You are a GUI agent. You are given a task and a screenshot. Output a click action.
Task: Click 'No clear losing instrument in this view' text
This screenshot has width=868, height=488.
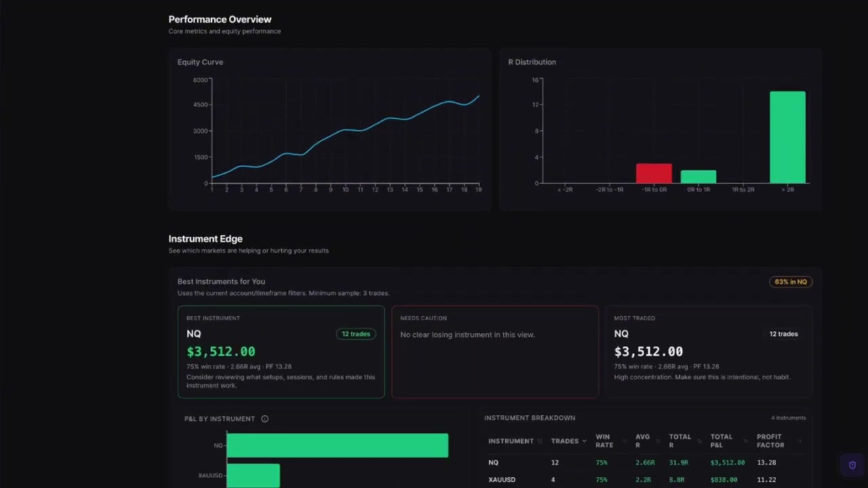467,335
